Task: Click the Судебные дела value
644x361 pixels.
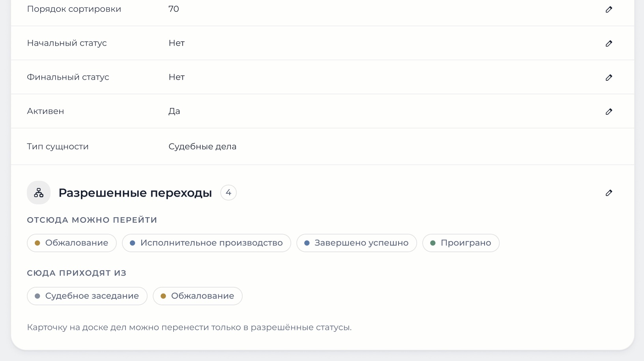Action: 202,147
